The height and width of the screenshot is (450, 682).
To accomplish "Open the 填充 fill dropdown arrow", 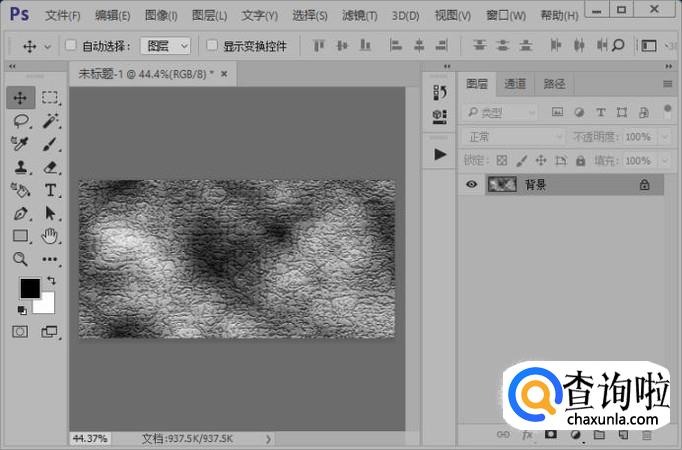I will [665, 161].
